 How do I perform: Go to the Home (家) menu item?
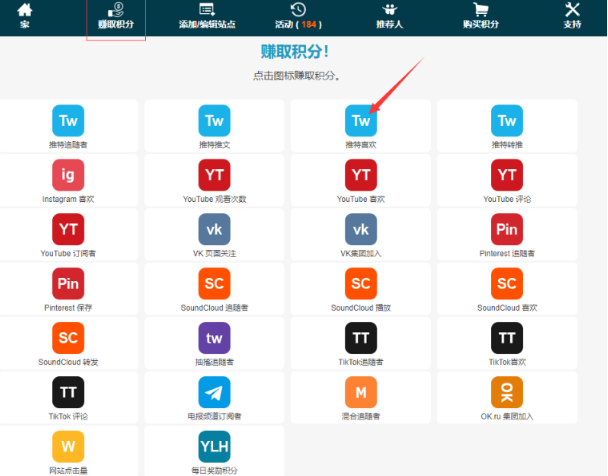[25, 15]
